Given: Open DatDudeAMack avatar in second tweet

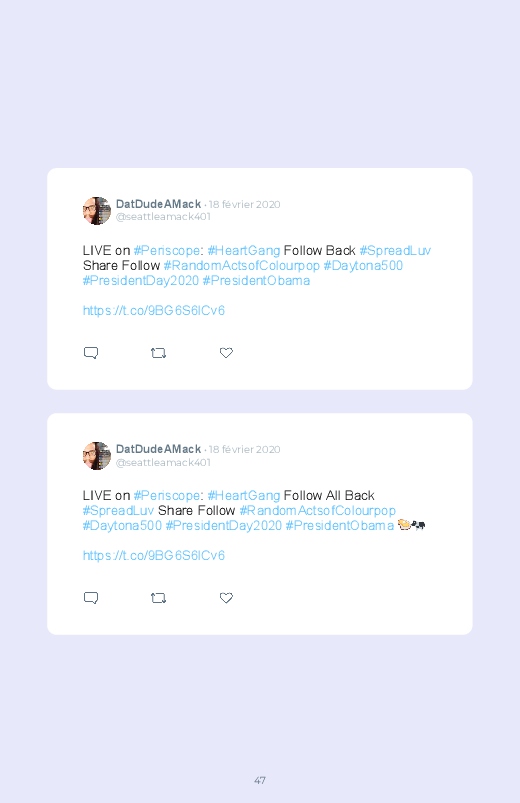Looking at the screenshot, I should coord(97,456).
